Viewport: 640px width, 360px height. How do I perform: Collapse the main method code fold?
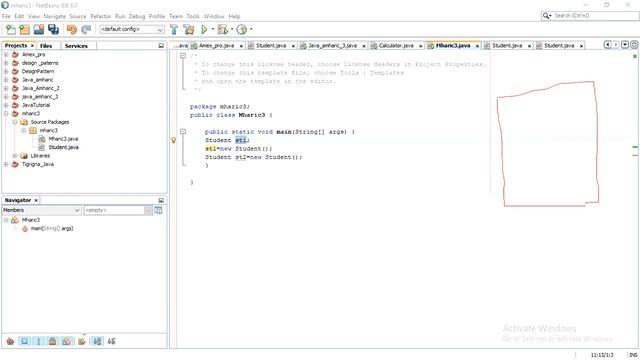(x=183, y=132)
